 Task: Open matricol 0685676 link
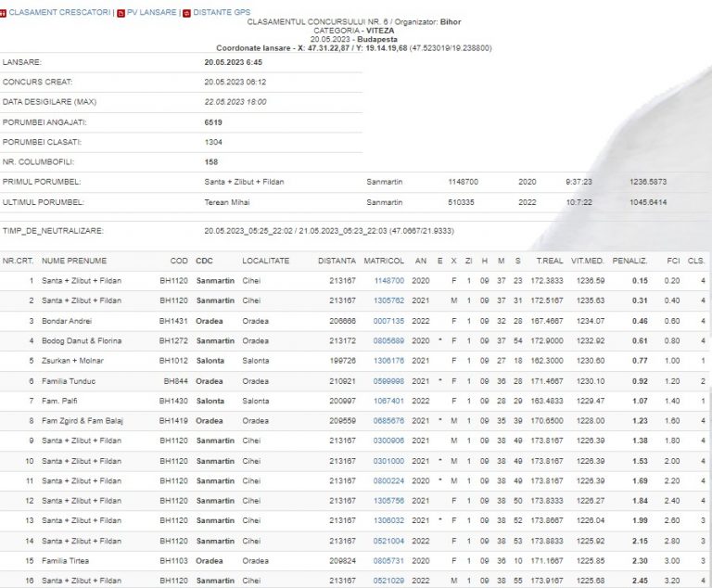click(388, 421)
